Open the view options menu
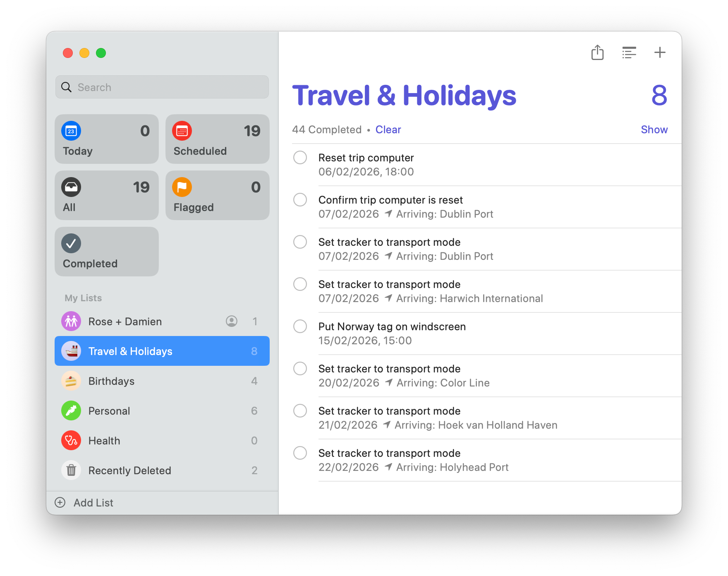This screenshot has width=728, height=576. (x=629, y=53)
